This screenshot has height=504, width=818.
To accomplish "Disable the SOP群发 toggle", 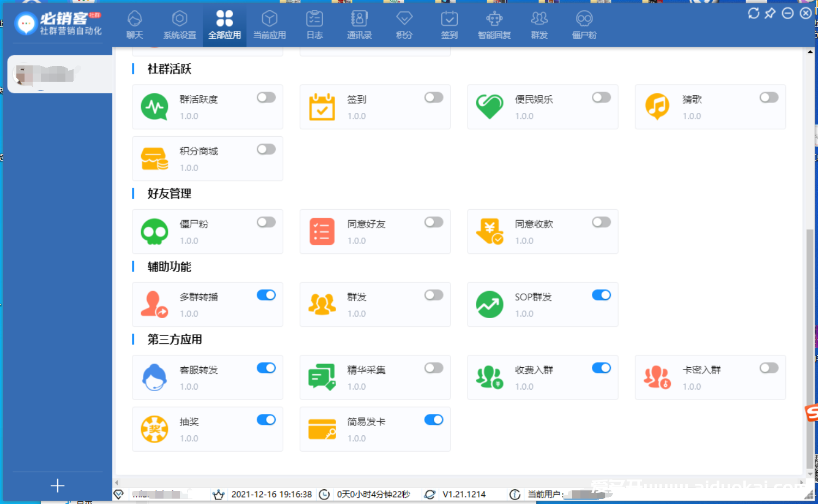I will tap(602, 295).
